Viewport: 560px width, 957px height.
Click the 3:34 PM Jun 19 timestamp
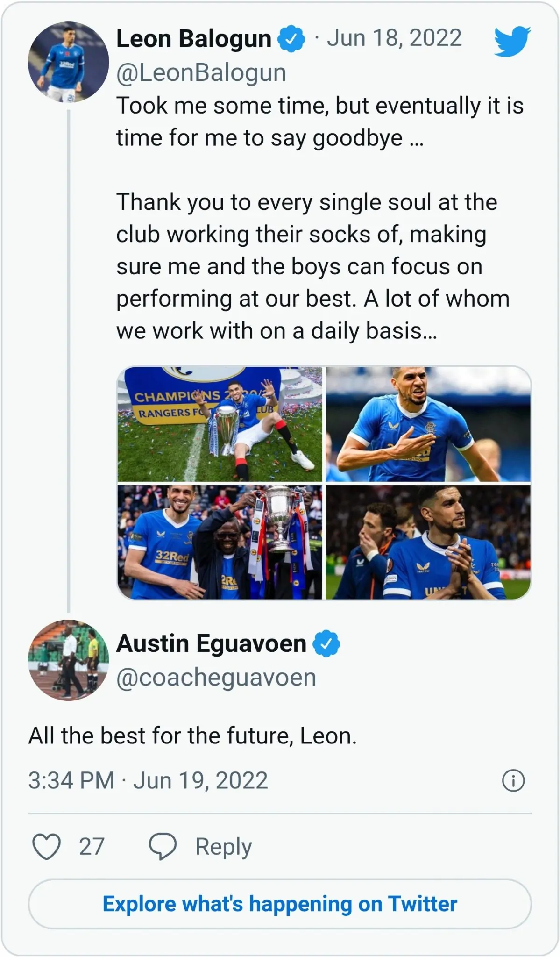point(148,781)
